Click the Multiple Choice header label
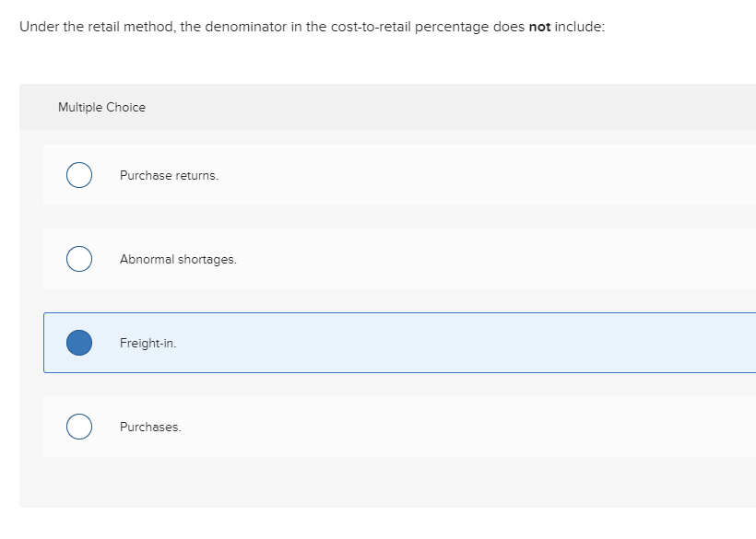756x539 pixels. [x=101, y=107]
